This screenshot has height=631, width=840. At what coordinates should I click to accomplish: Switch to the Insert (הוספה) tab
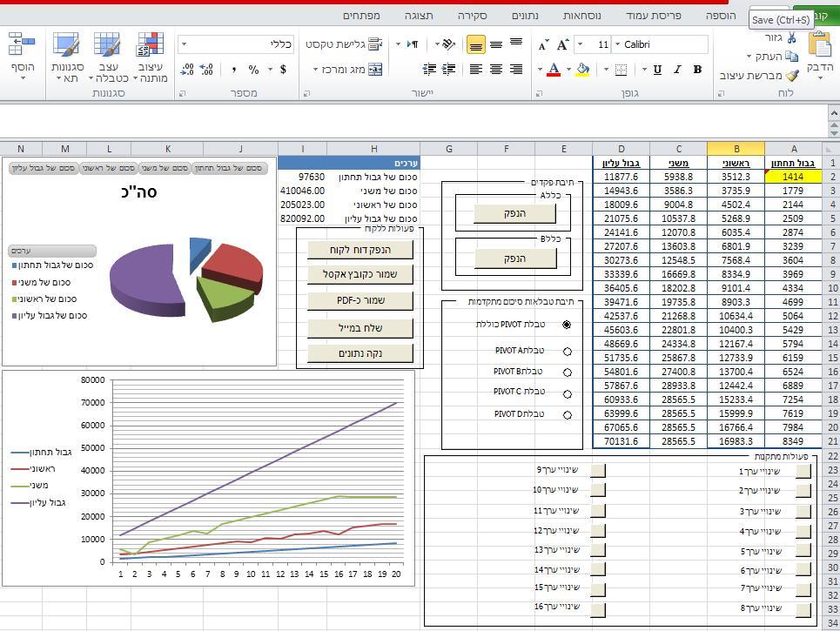(x=721, y=16)
